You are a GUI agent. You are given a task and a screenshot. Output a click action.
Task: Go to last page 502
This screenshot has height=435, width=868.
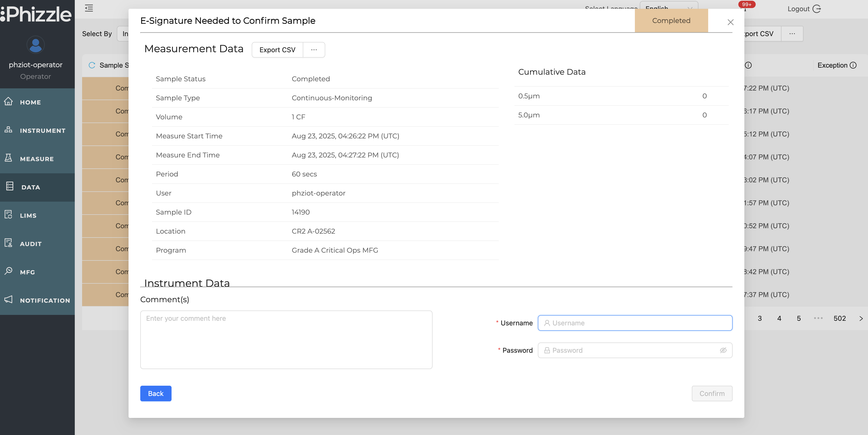coord(839,318)
